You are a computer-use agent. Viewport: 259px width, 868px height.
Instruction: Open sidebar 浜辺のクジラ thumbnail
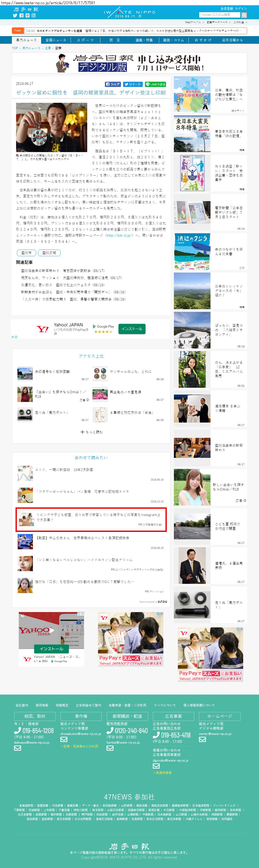pos(192,252)
